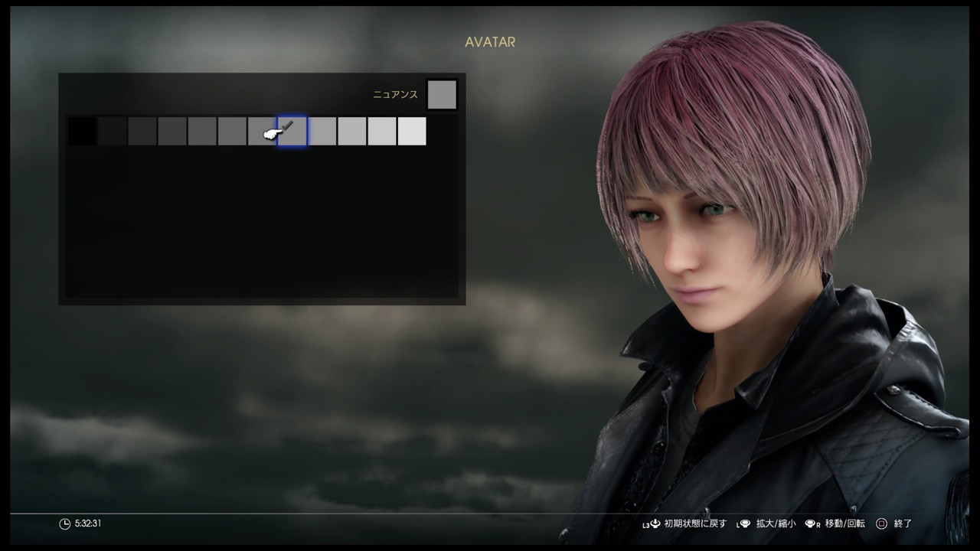Click the ニュアンス preview color box
This screenshot has height=551, width=980.
(x=442, y=95)
